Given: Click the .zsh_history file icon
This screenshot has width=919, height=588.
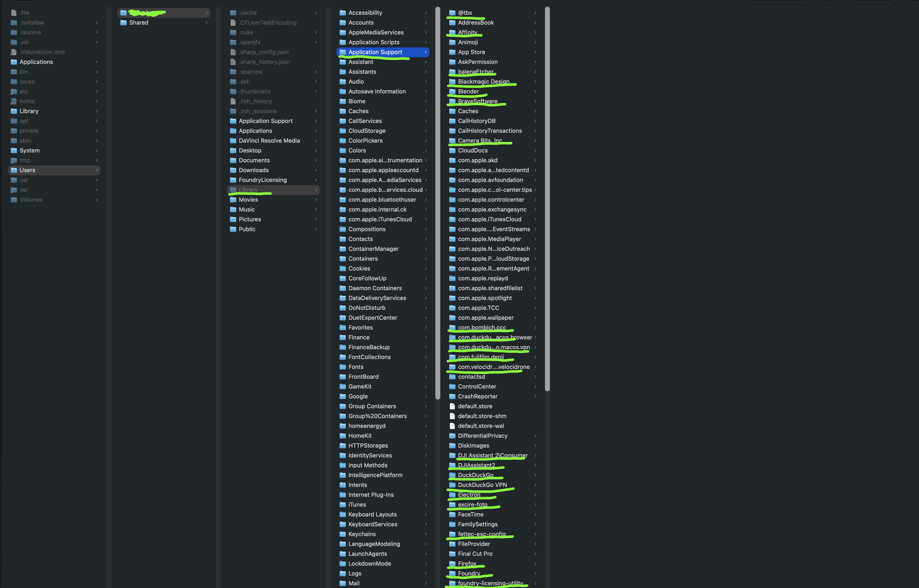Looking at the screenshot, I should pos(233,101).
